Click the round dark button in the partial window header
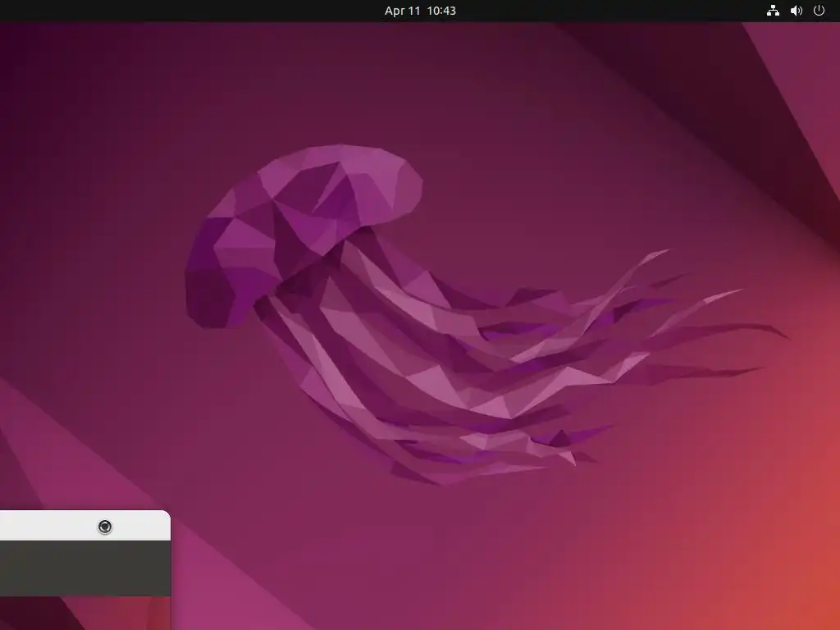 105,527
